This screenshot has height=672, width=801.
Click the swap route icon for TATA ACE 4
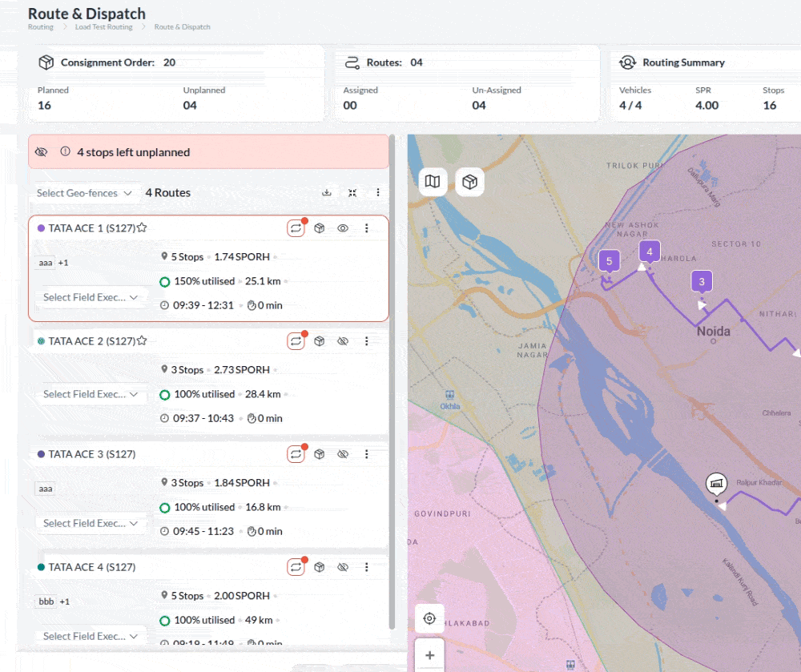(296, 567)
